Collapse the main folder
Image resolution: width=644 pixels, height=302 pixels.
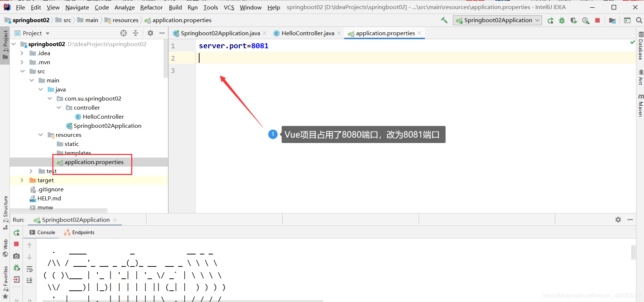[x=32, y=80]
